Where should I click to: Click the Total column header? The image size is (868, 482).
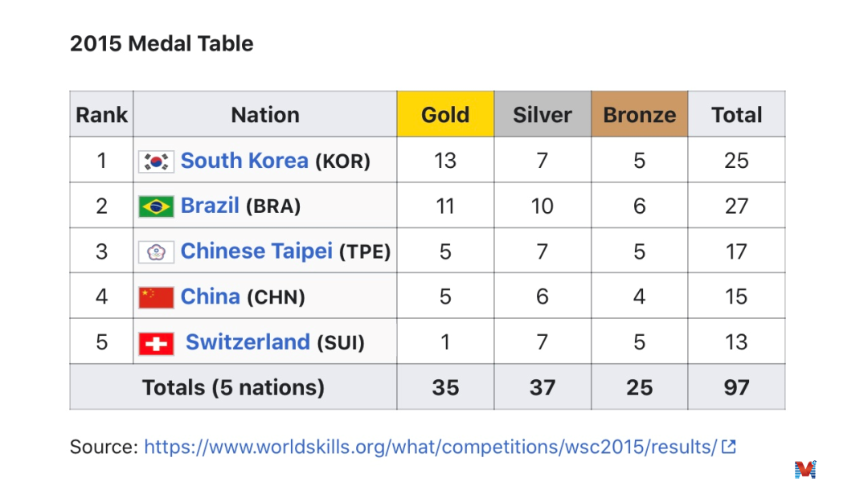coord(736,115)
